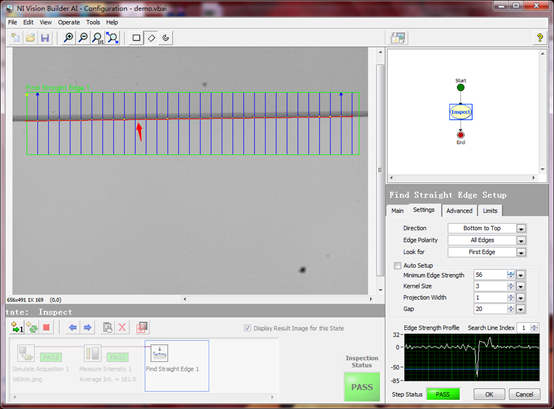Image resolution: width=554 pixels, height=409 pixels.
Task: Click the Edit step icon
Action: [x=107, y=328]
